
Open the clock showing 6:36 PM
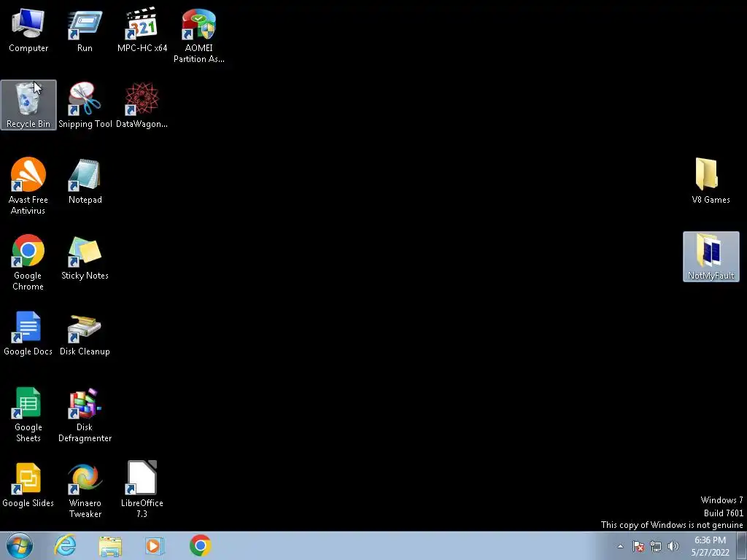point(710,546)
